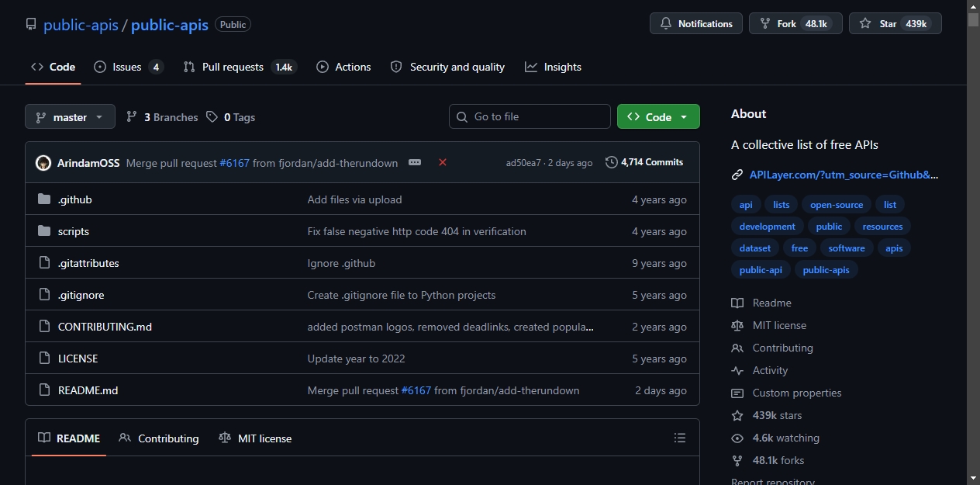This screenshot has width=980, height=485.
Task: Click the Notifications button
Action: click(x=696, y=24)
